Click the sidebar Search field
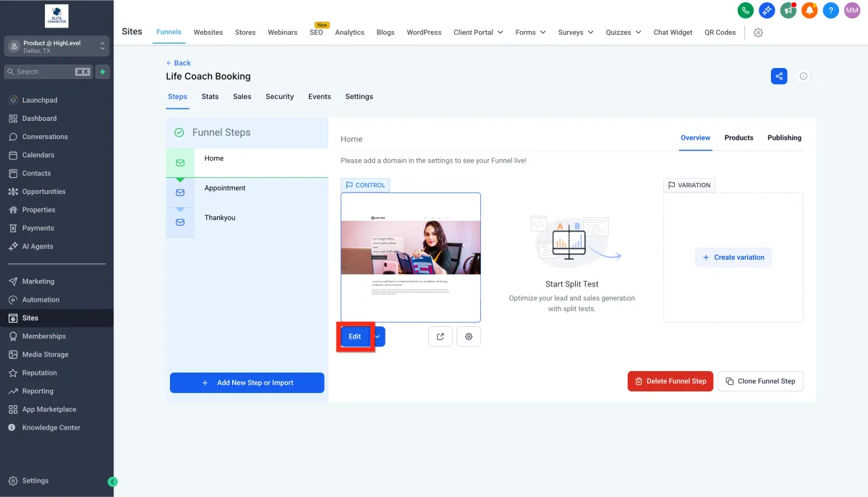This screenshot has height=497, width=868. tap(48, 72)
